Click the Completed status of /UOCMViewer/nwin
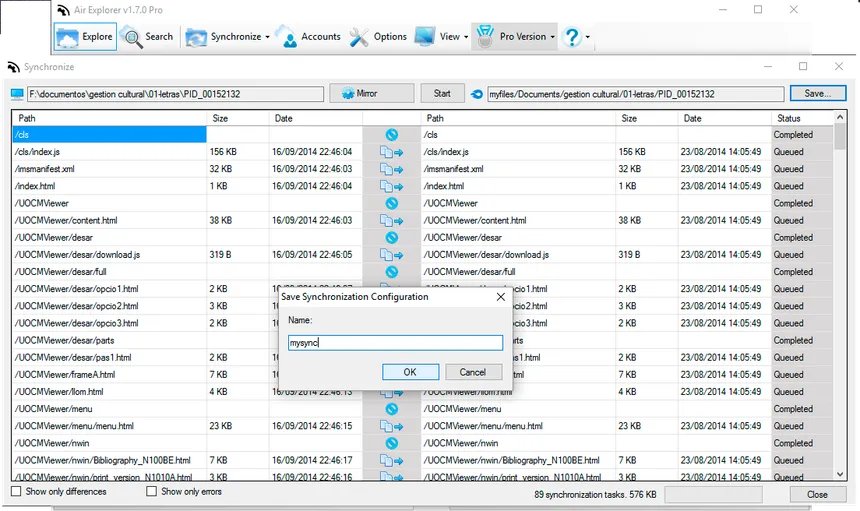Screen dimensions: 860x511 tap(793, 444)
